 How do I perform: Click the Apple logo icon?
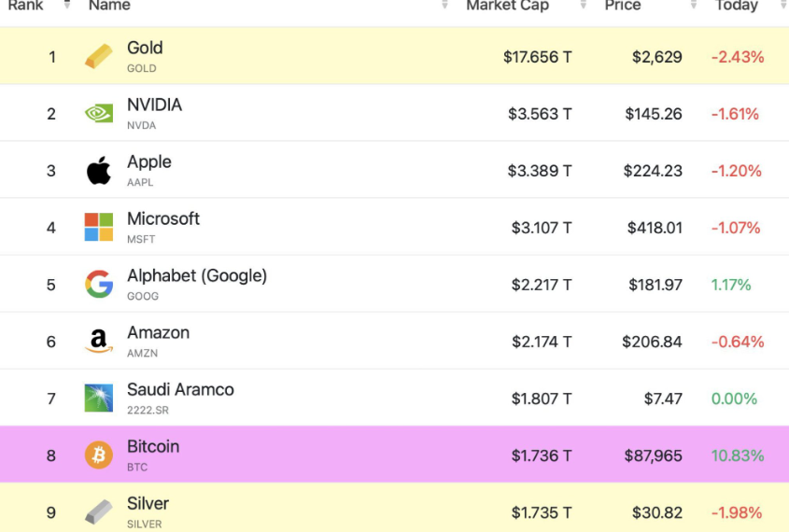pyautogui.click(x=98, y=171)
